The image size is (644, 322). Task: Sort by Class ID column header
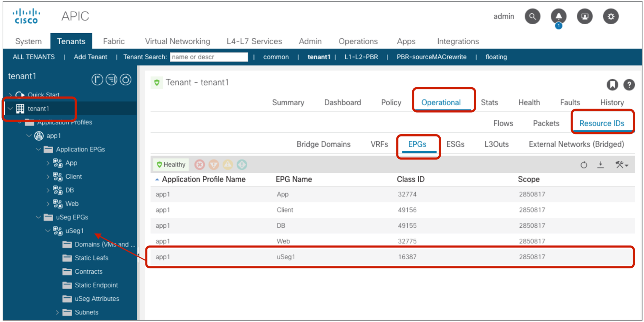[410, 179]
